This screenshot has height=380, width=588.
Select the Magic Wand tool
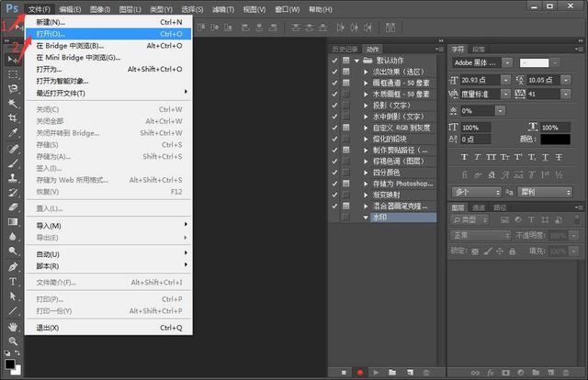click(x=12, y=103)
